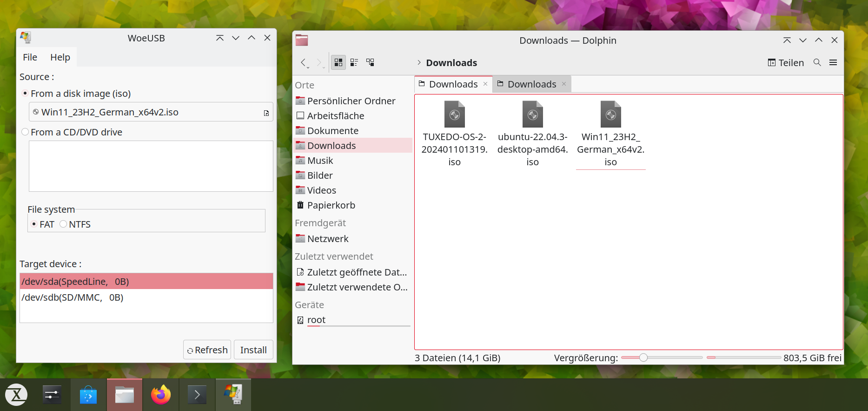
Task: Open root device in places panel
Action: coord(353,320)
